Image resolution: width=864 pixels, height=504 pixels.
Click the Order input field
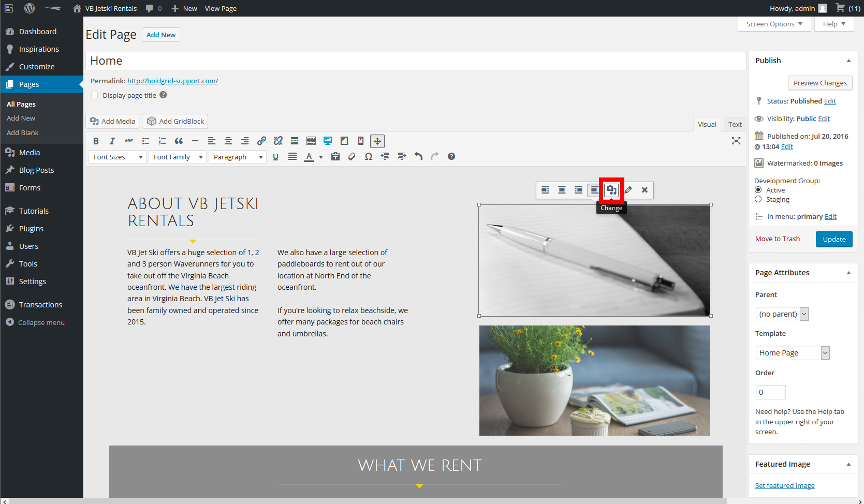tap(770, 392)
